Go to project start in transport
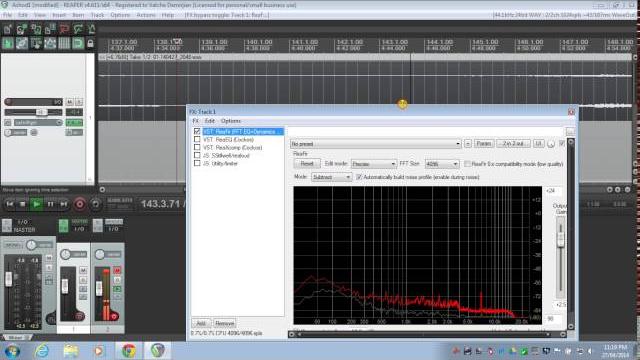 (10, 204)
